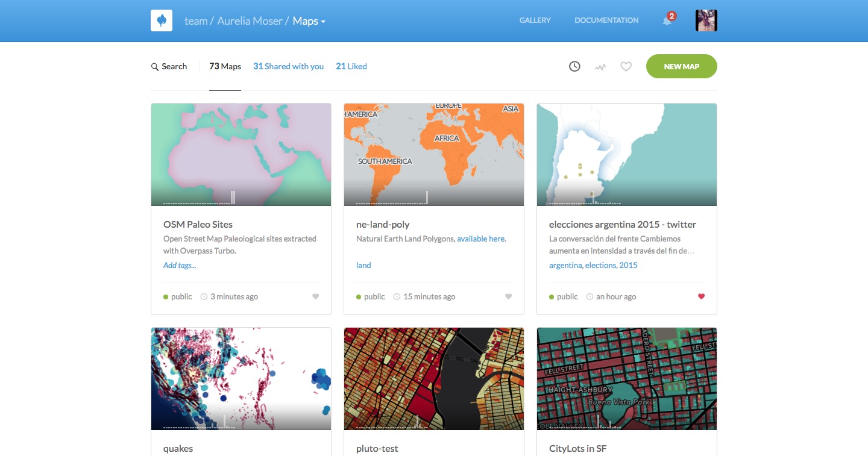Open the user avatar menu
This screenshot has height=456, width=868.
(x=706, y=20)
